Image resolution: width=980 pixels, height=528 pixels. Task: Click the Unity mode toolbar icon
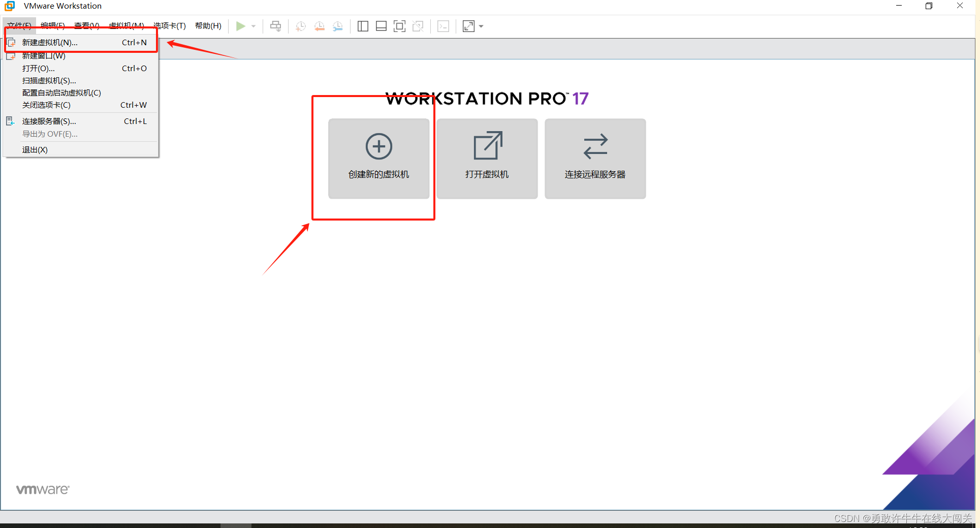(418, 26)
